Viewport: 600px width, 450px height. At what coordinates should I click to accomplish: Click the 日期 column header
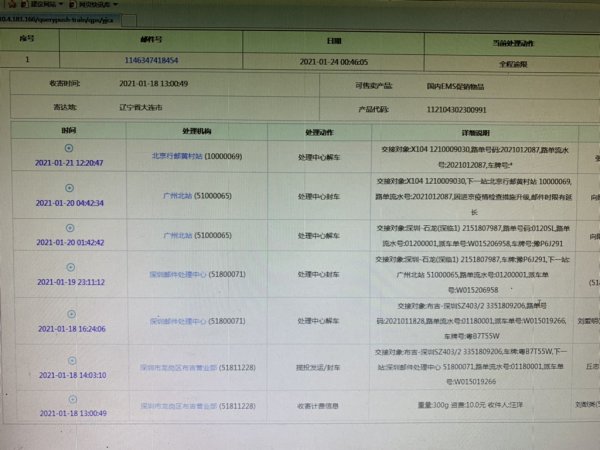(x=334, y=41)
